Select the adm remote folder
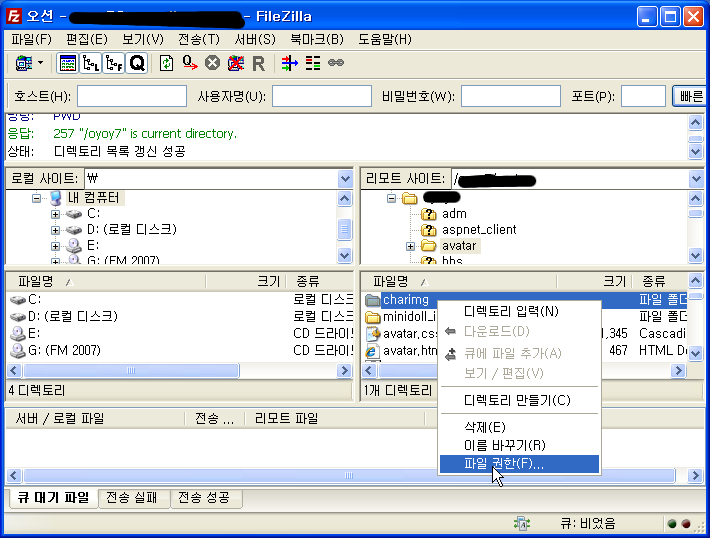 [x=454, y=214]
